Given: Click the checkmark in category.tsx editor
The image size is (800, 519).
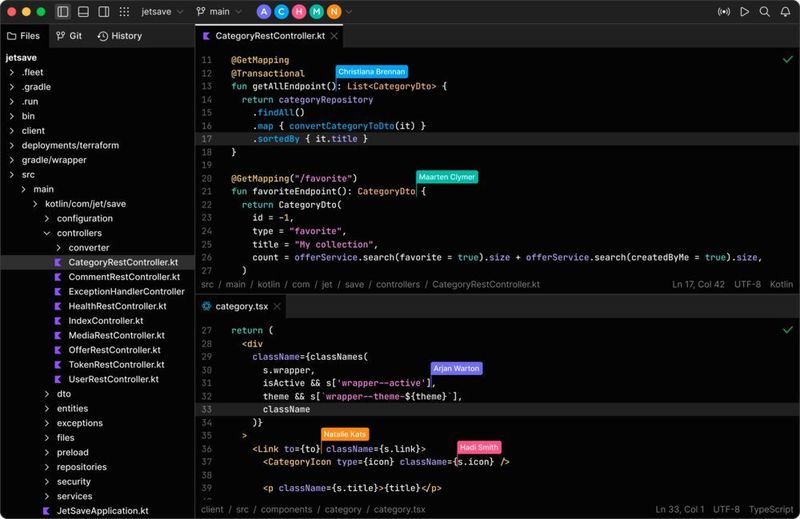Looking at the screenshot, I should coord(788,330).
